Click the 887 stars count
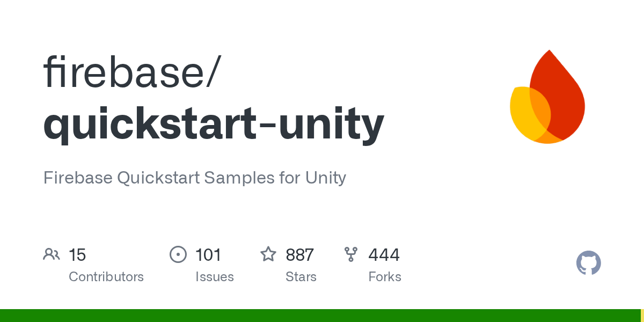 pos(299,255)
